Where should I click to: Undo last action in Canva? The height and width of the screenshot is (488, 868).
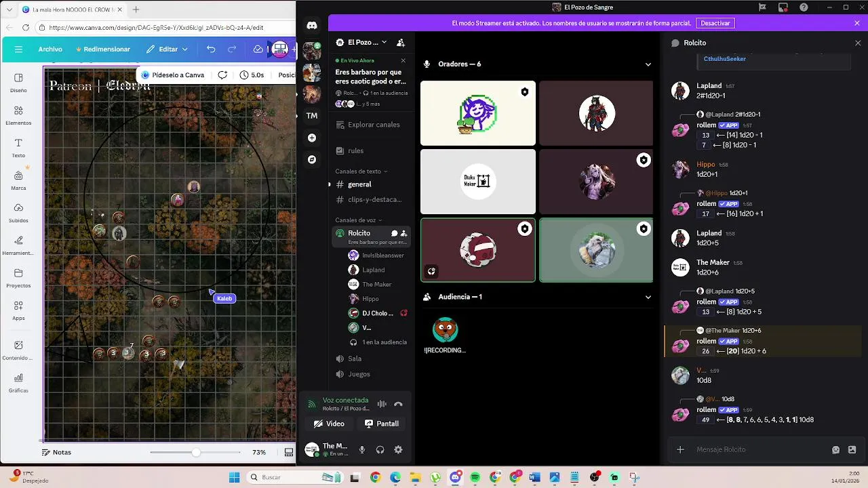click(x=211, y=49)
